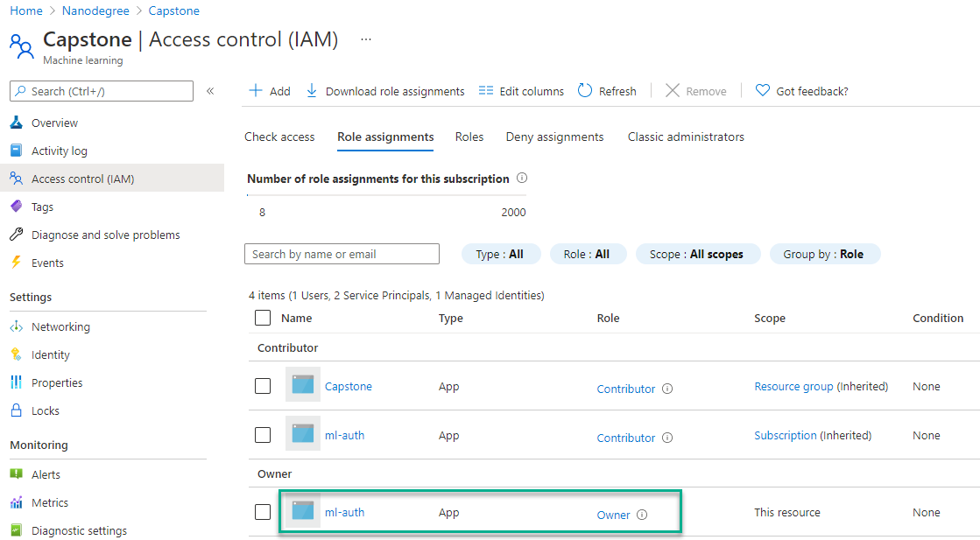Click info icon next to Capstone Contributor role
Viewport: 980px width, 540px height.
[x=667, y=389]
